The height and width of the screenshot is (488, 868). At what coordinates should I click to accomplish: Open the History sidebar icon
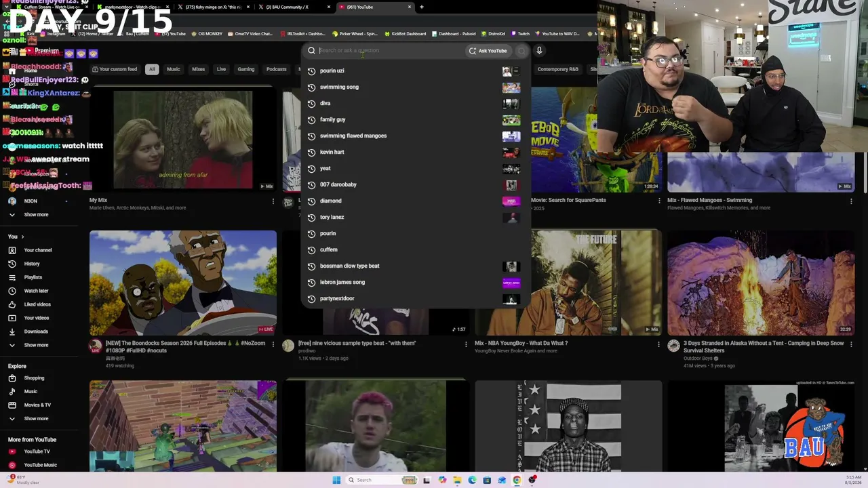pos(12,264)
